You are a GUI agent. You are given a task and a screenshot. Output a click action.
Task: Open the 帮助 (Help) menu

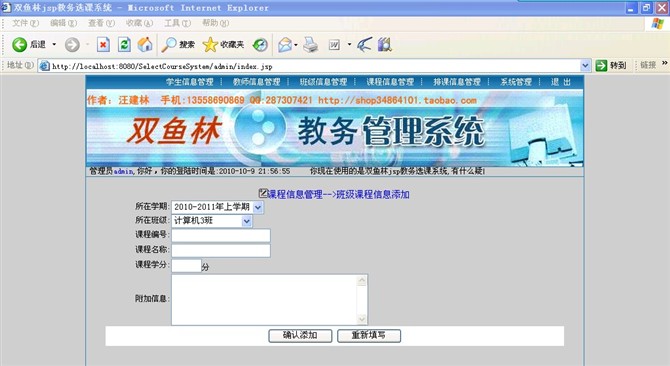click(x=215, y=23)
